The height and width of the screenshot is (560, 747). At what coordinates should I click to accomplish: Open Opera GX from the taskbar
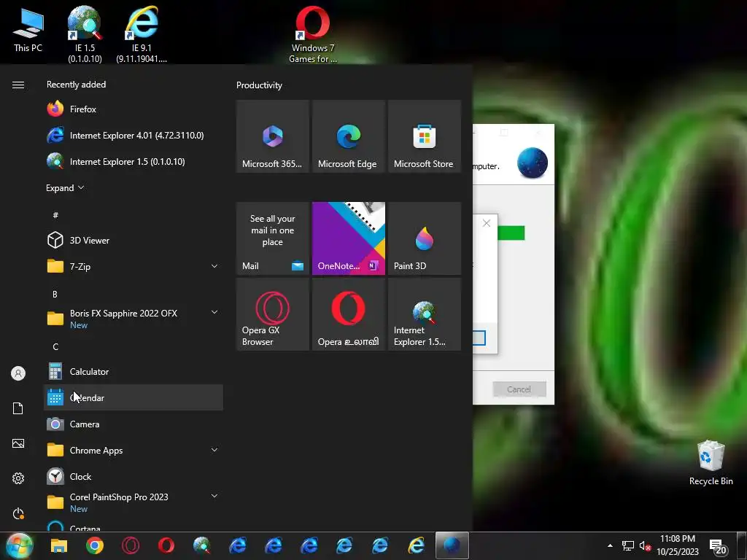tap(131, 545)
